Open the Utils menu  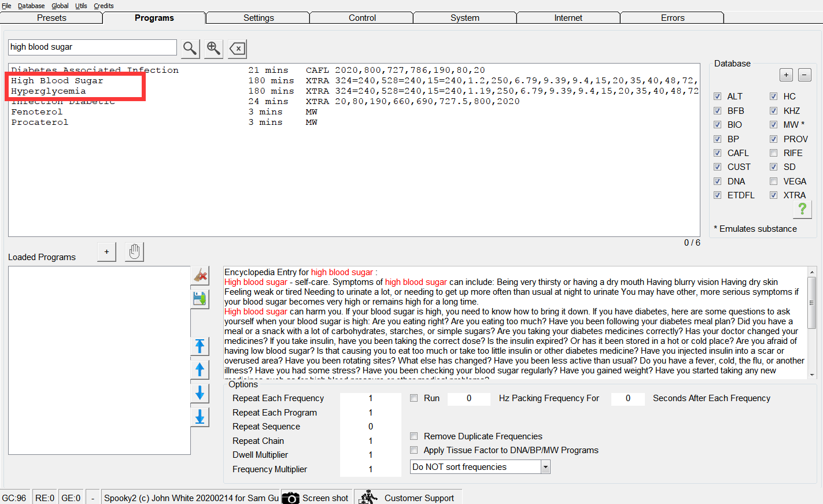(x=81, y=6)
